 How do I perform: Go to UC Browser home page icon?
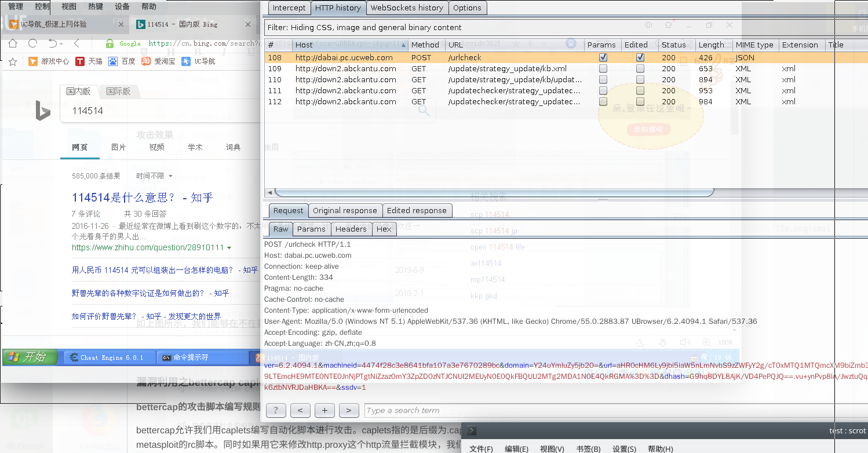coord(13,43)
